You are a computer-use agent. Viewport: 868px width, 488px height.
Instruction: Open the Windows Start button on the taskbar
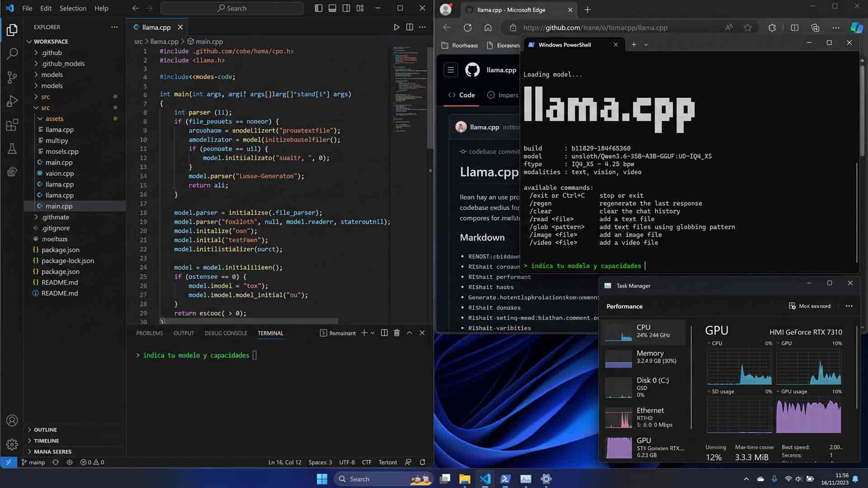(322, 479)
